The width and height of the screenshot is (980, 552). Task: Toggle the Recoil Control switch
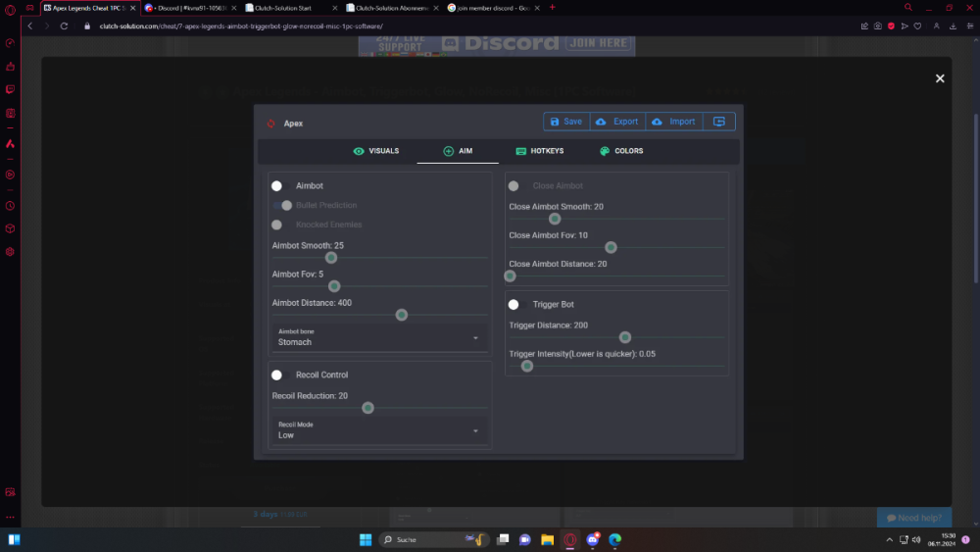(x=277, y=375)
